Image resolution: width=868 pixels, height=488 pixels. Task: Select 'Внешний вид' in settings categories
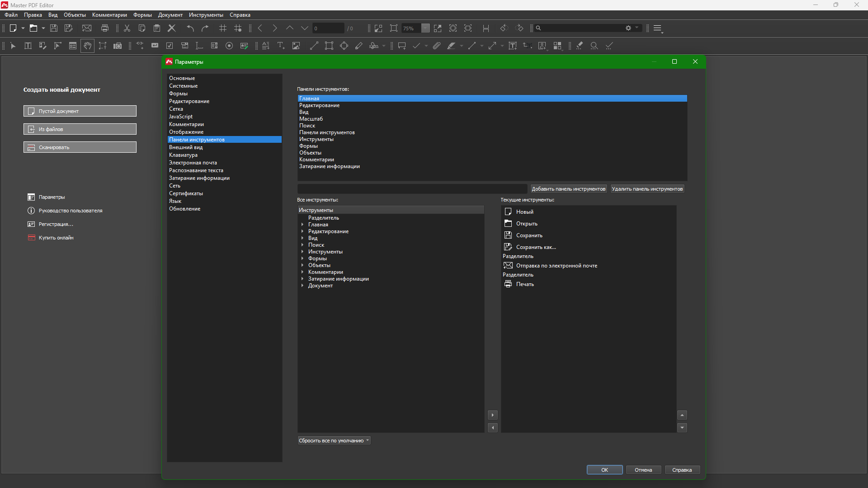[186, 147]
